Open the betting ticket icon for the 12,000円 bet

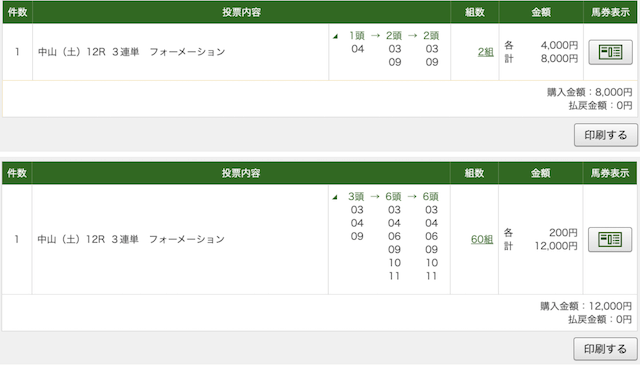click(610, 239)
